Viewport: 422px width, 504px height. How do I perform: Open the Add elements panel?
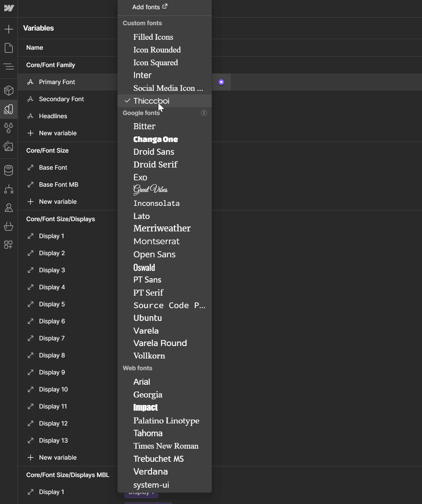(x=9, y=29)
